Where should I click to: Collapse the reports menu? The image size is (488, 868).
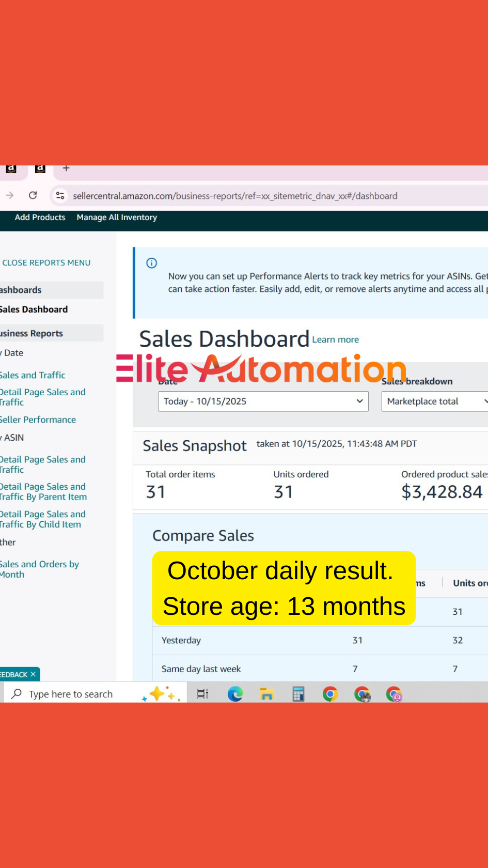(46, 263)
